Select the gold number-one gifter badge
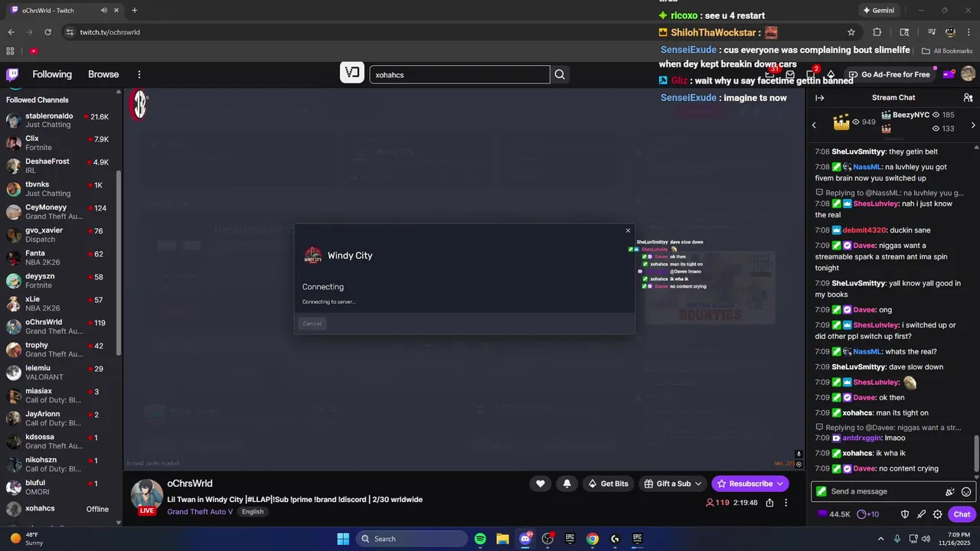 coord(842,122)
